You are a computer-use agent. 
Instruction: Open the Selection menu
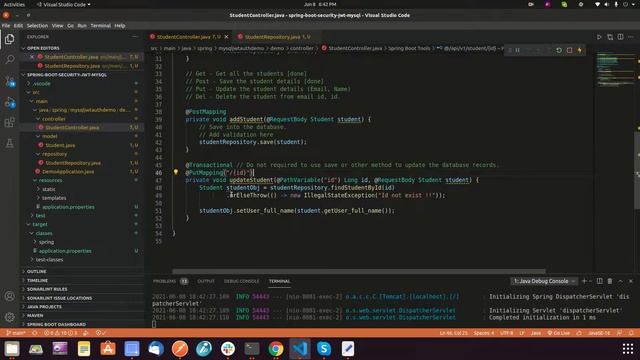(x=37, y=26)
